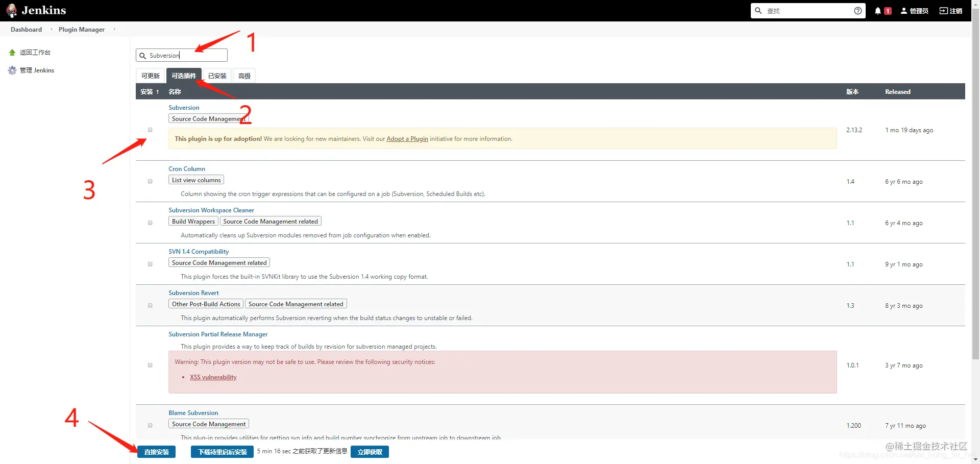Sort by the 安装 column header

pyautogui.click(x=150, y=92)
